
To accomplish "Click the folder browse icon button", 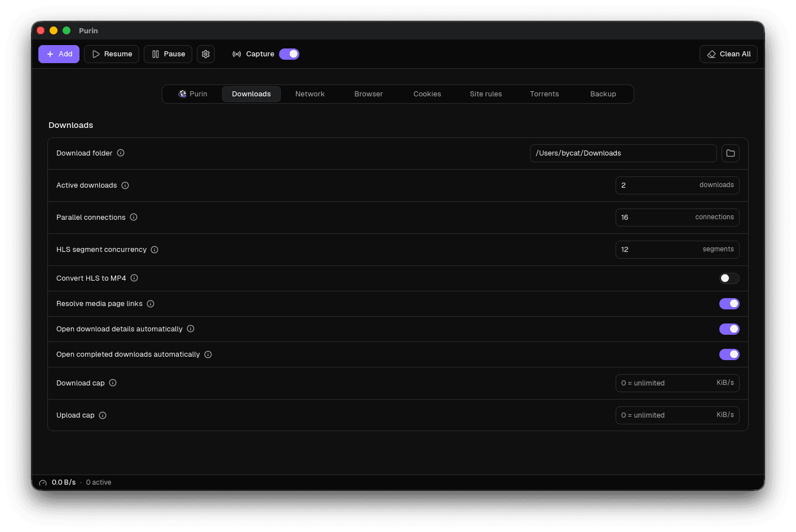I will 731,153.
